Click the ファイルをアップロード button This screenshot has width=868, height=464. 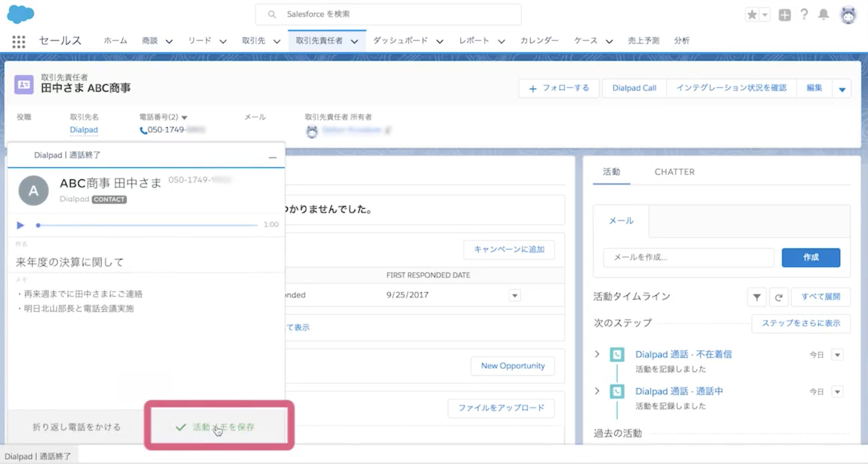click(501, 409)
